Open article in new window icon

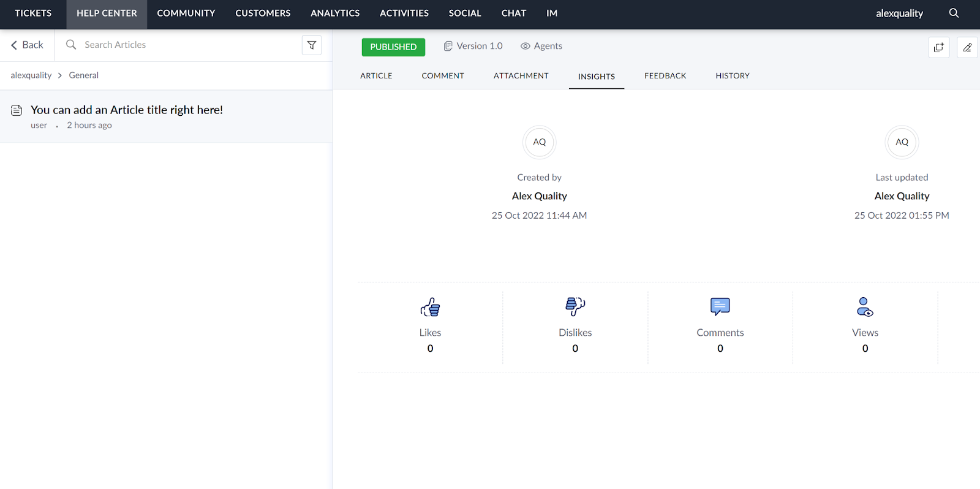click(938, 47)
